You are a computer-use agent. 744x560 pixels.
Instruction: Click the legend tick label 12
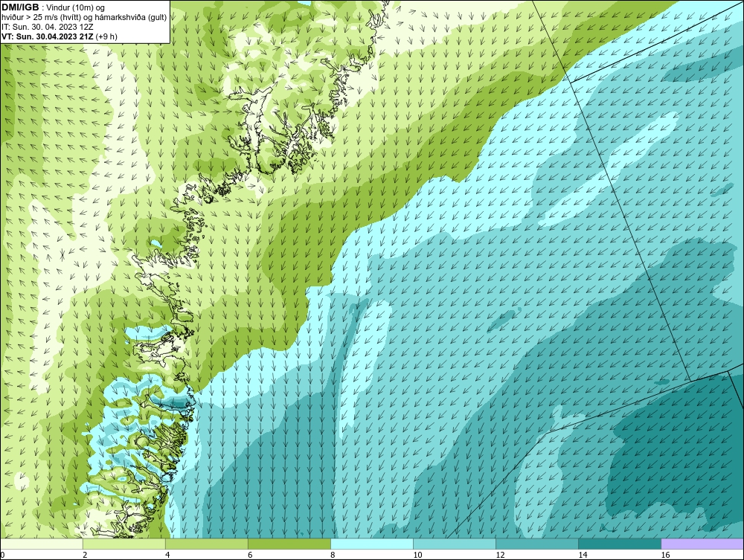point(500,555)
